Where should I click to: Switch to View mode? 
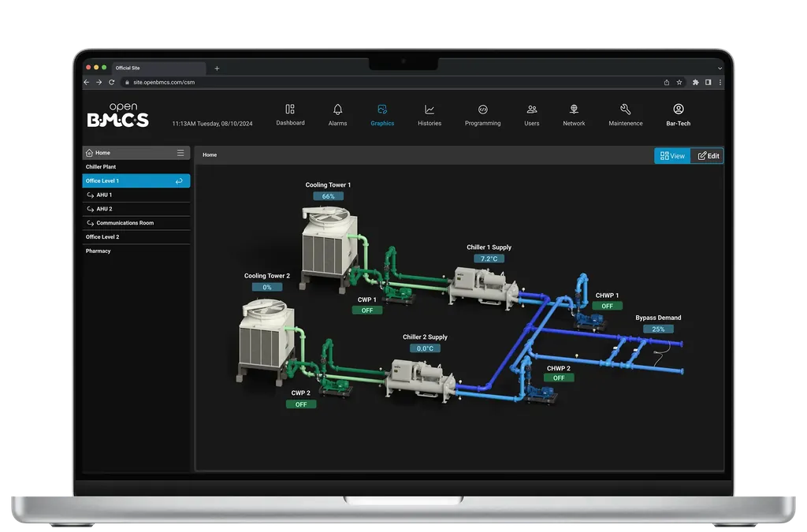coord(672,156)
